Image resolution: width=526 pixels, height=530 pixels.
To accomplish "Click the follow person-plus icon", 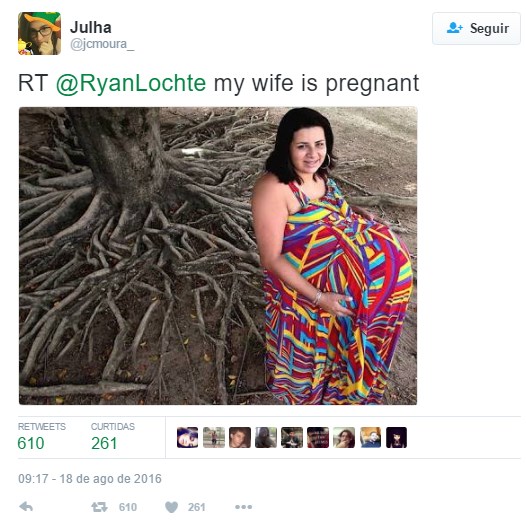I will click(x=454, y=28).
